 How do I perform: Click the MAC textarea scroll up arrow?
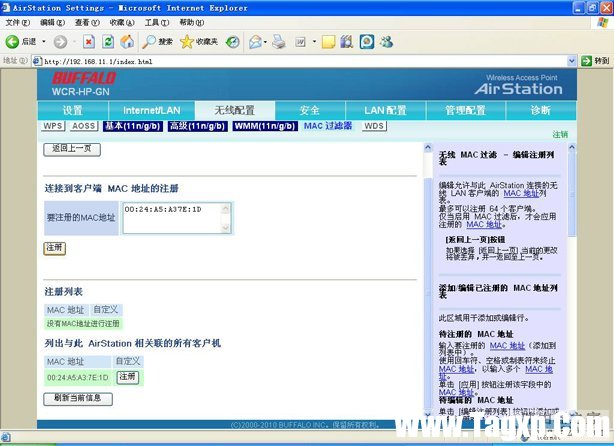pos(226,209)
